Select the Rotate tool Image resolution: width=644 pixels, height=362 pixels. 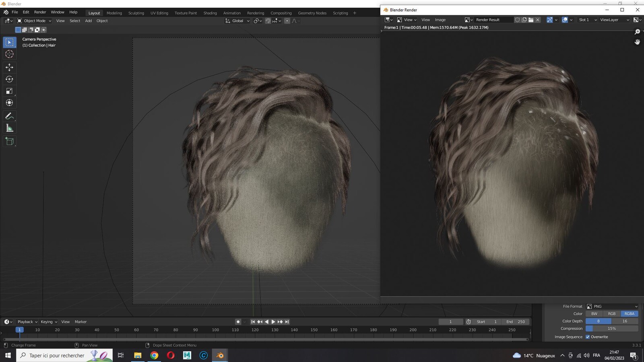click(x=9, y=79)
